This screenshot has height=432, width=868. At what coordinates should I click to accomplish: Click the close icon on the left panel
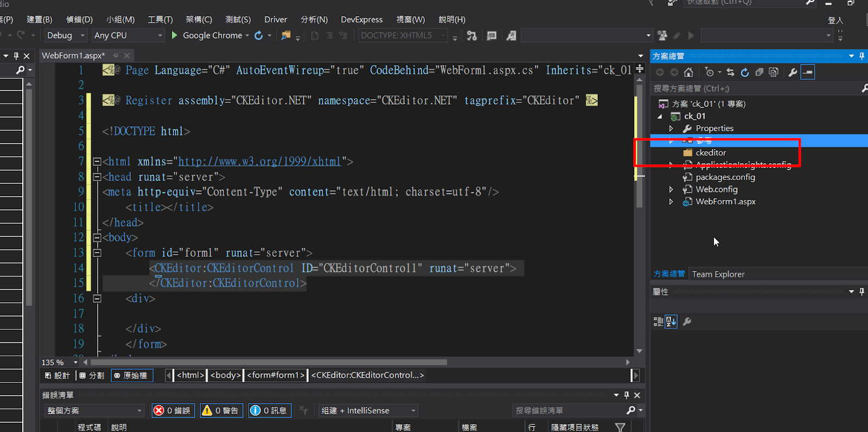[27, 56]
